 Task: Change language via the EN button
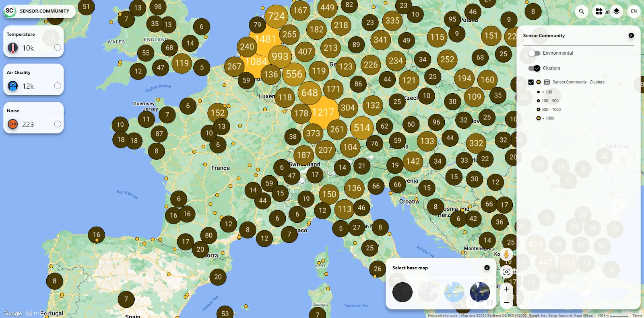(x=634, y=11)
